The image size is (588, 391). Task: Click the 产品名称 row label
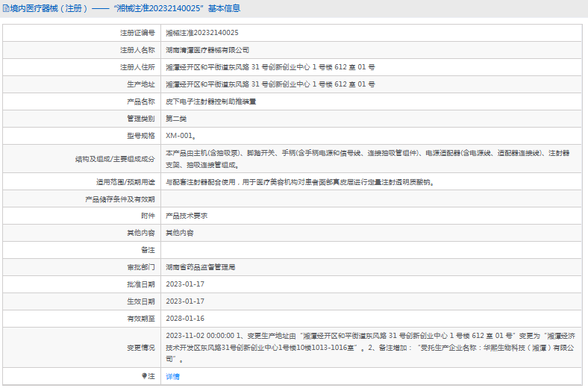click(x=140, y=101)
